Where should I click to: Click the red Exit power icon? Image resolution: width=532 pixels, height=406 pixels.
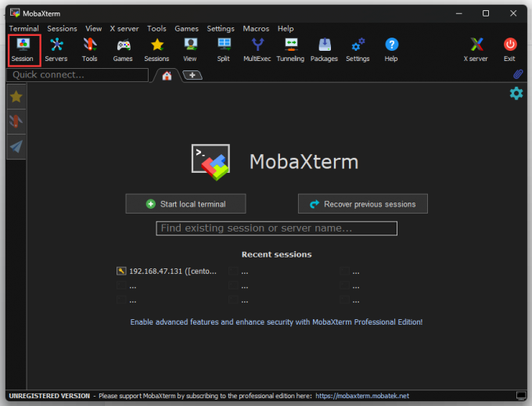pyautogui.click(x=509, y=50)
